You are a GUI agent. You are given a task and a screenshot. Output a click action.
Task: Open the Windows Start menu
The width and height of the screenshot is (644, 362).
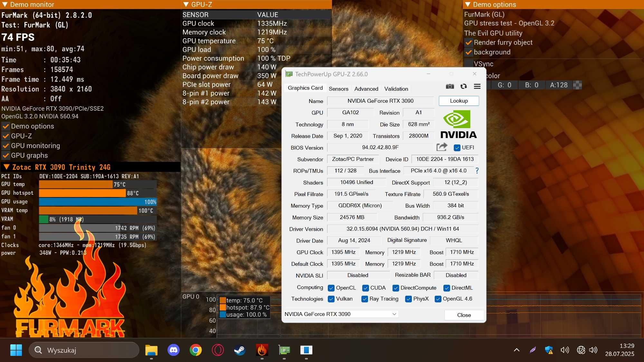pyautogui.click(x=16, y=350)
